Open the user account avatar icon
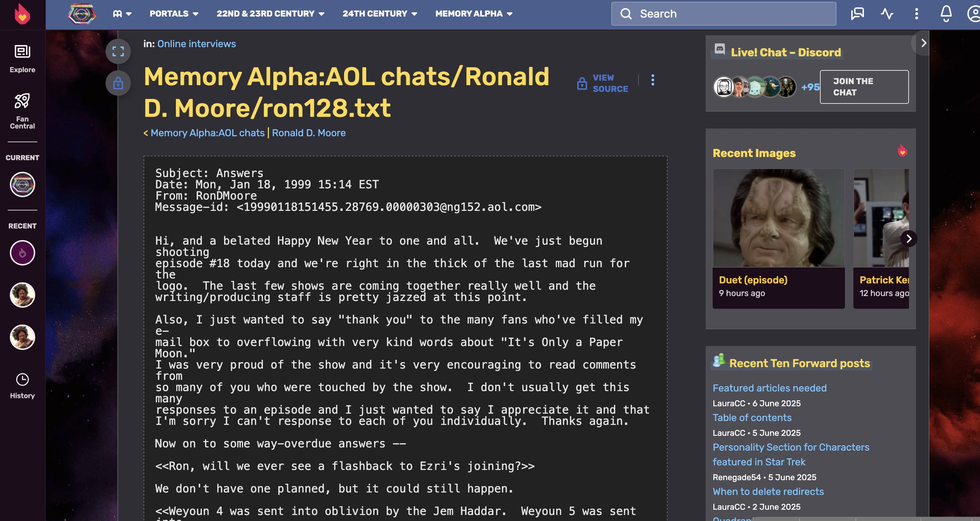The image size is (980, 521). tap(974, 14)
